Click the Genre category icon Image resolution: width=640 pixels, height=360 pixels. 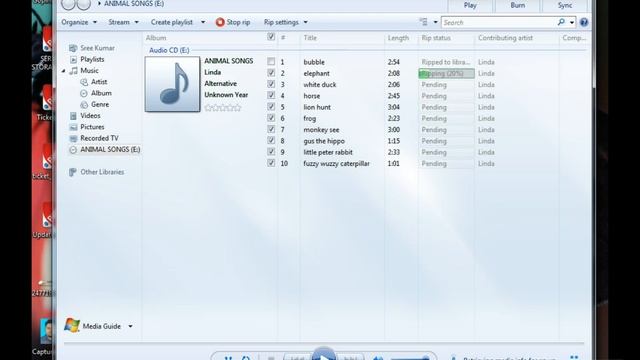click(x=84, y=104)
